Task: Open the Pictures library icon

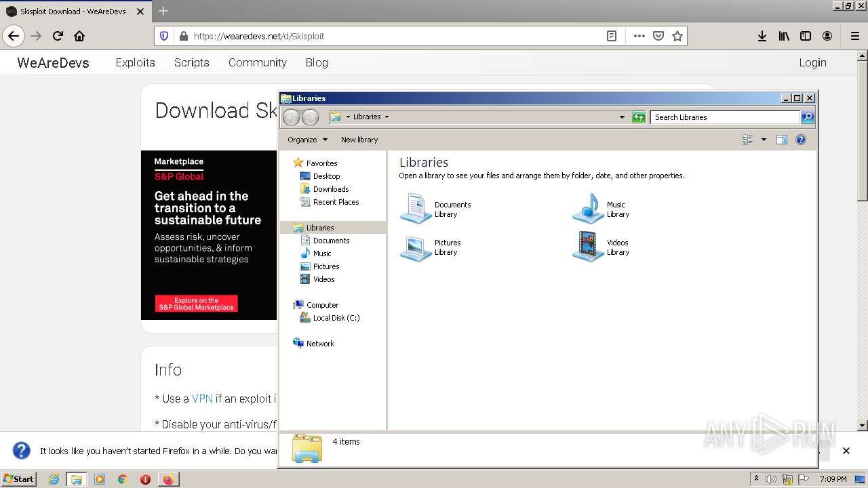Action: tap(416, 247)
